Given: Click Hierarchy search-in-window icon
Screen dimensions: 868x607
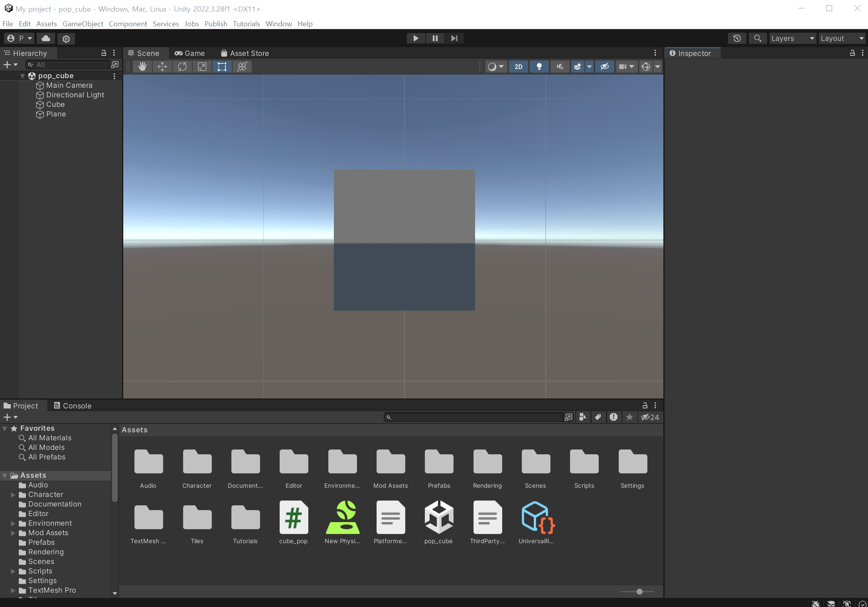Looking at the screenshot, I should pos(115,65).
